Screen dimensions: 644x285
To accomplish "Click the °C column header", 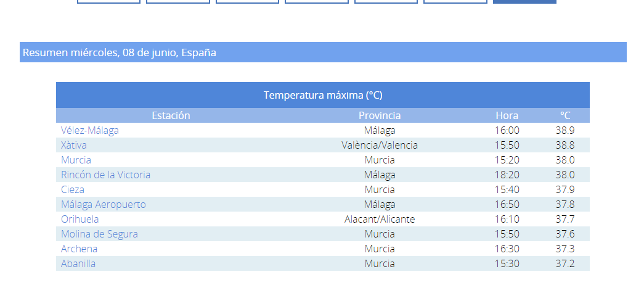I will click(x=565, y=115).
